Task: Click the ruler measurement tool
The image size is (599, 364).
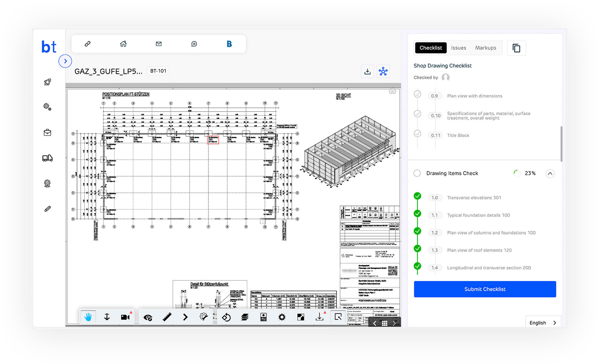Action: [167, 317]
